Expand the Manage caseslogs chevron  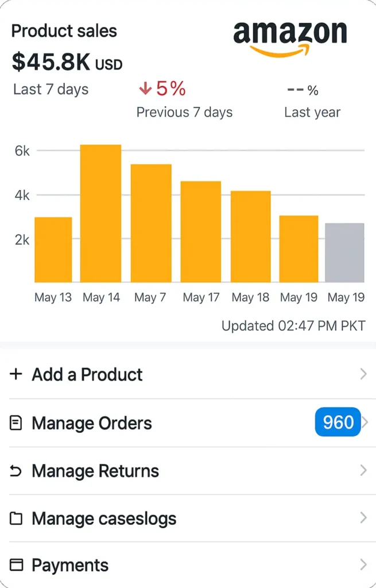(363, 517)
